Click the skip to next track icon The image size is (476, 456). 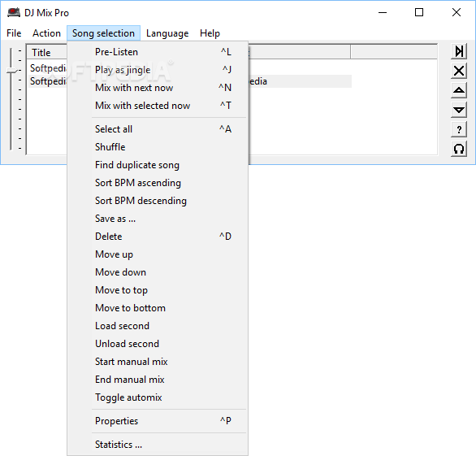point(459,51)
